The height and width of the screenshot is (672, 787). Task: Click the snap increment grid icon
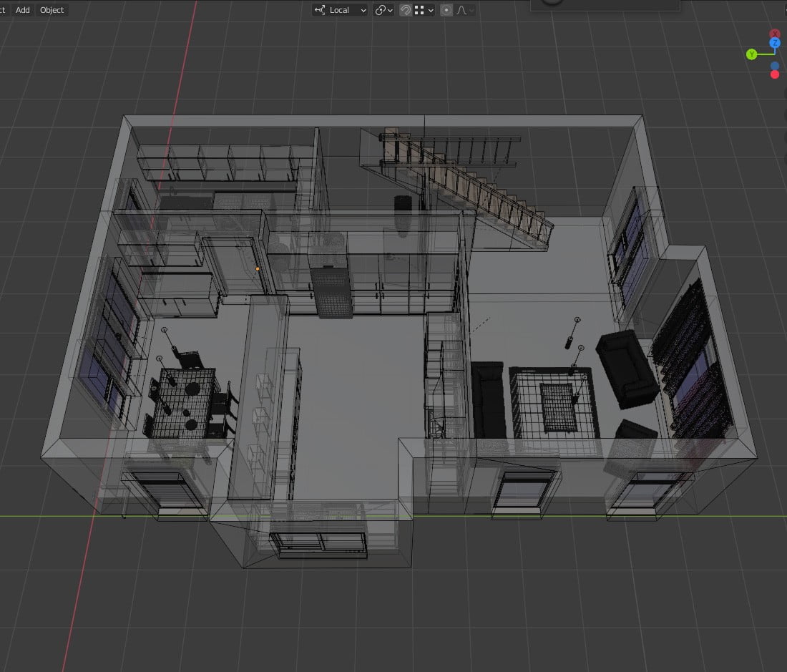click(x=419, y=10)
